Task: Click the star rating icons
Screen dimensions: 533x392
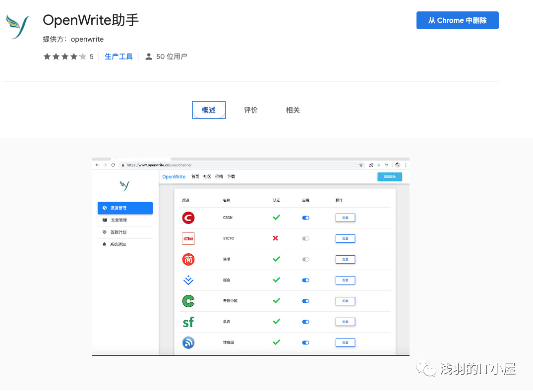Action: (x=64, y=56)
